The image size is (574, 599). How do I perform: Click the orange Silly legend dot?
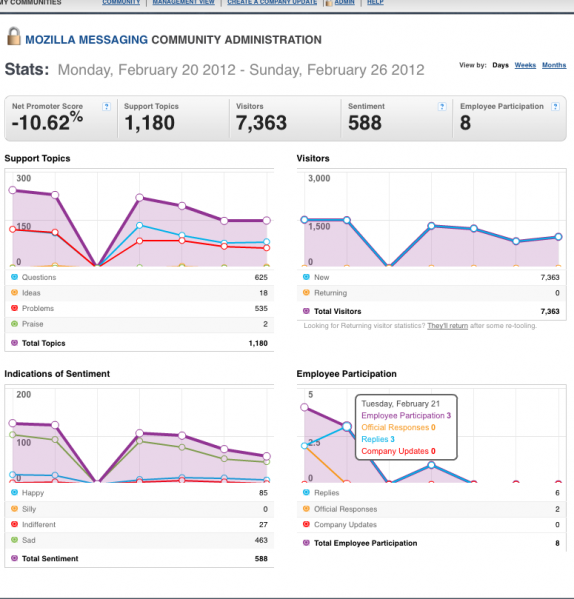15,508
